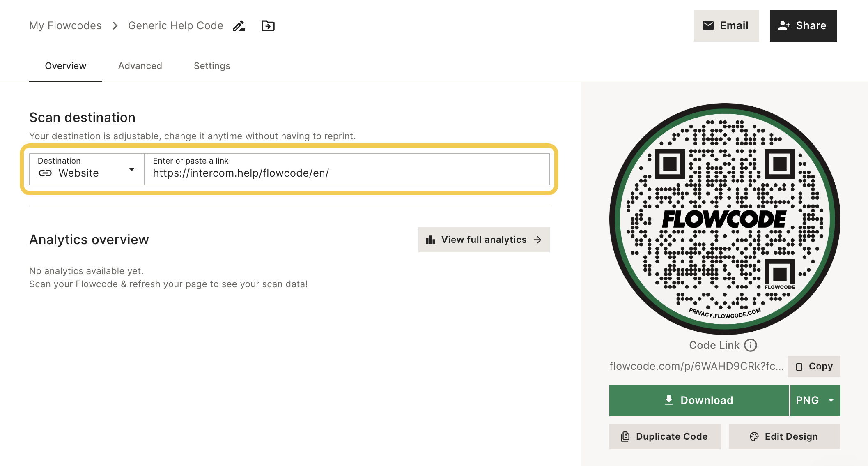This screenshot has width=868, height=466.
Task: Open the Settings tab
Action: tap(212, 66)
